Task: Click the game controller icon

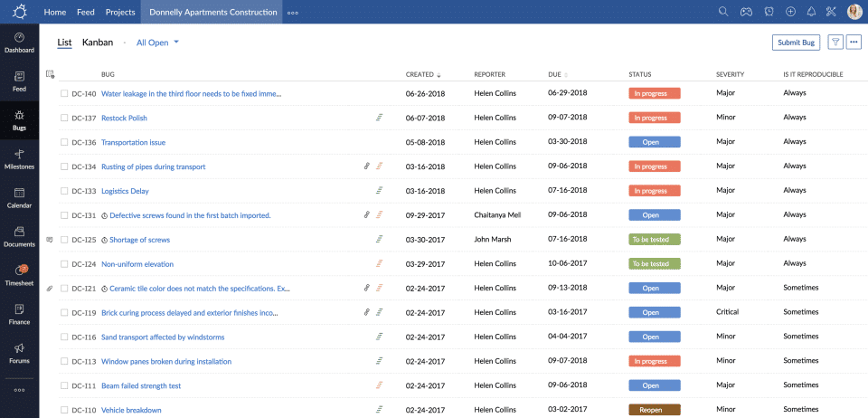Action: click(x=747, y=12)
